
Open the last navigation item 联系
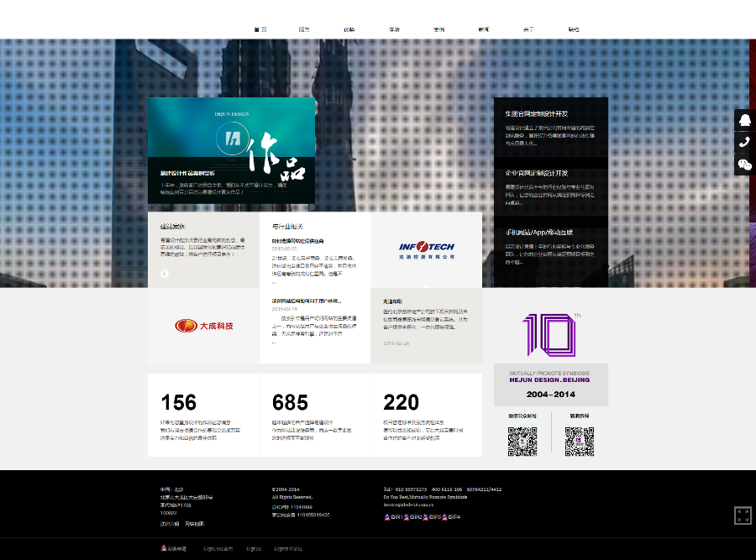tap(574, 29)
